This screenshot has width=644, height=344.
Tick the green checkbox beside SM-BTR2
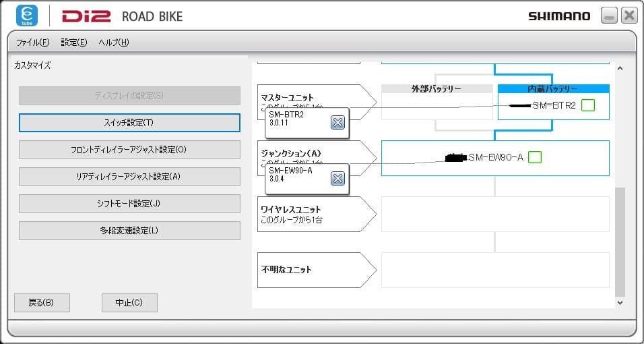[x=588, y=105]
